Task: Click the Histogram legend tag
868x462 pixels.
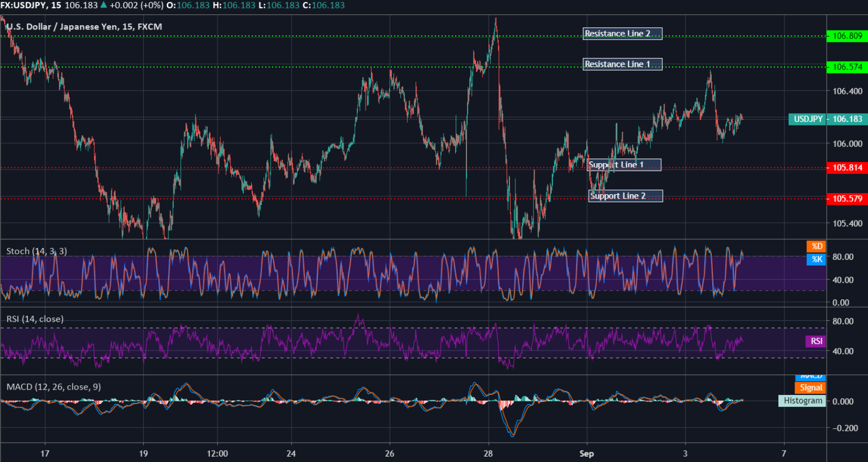Action: pos(802,401)
